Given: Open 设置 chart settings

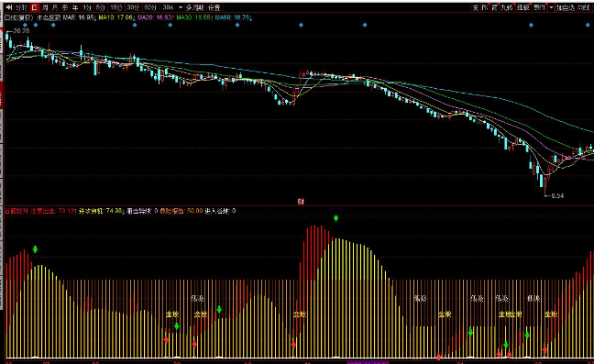Looking at the screenshot, I should pos(214,7).
